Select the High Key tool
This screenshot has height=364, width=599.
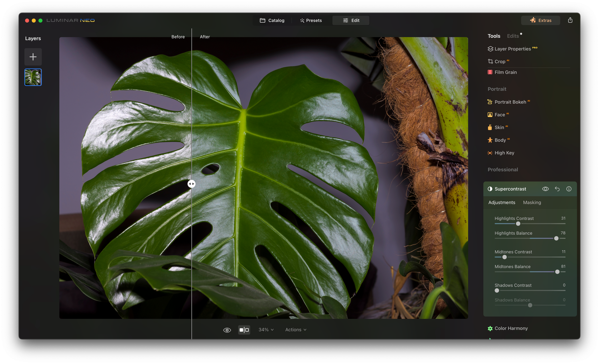(x=504, y=153)
